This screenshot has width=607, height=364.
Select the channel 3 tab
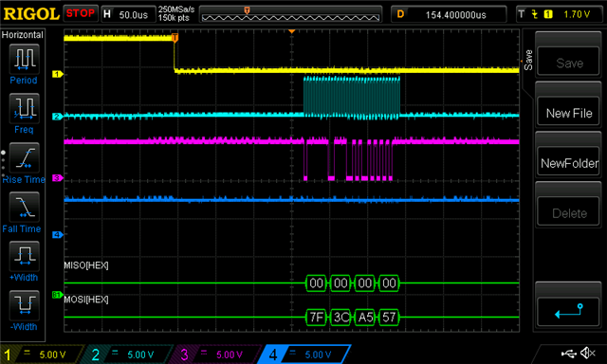click(217, 355)
